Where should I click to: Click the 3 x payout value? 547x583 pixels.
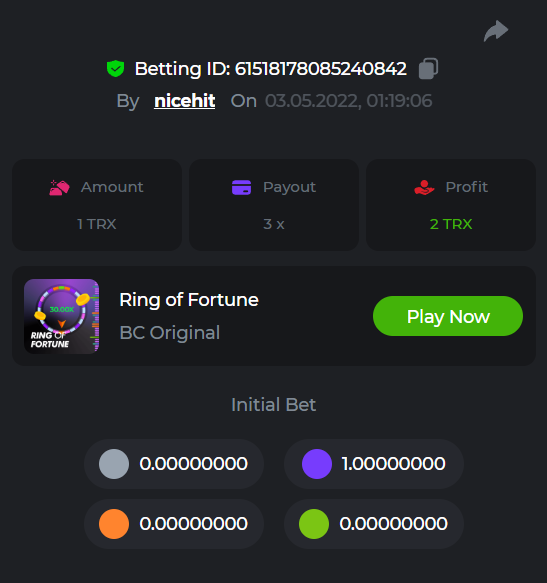[x=274, y=224]
